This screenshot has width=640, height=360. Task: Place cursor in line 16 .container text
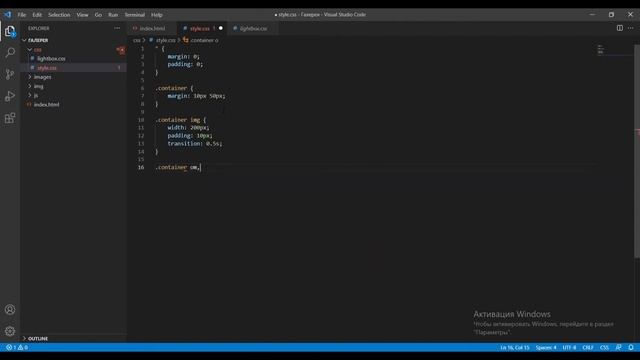[x=171, y=167]
